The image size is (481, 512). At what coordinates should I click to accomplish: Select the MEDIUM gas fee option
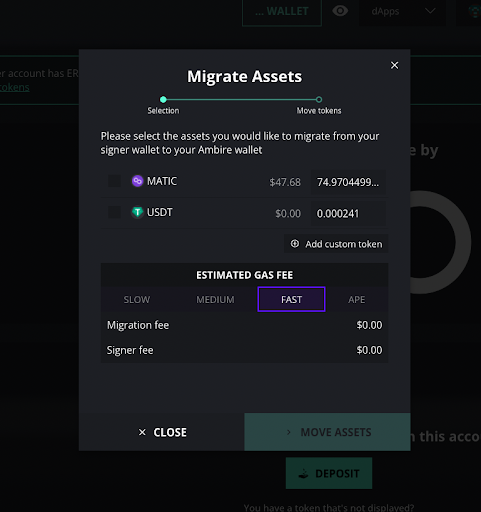215,299
